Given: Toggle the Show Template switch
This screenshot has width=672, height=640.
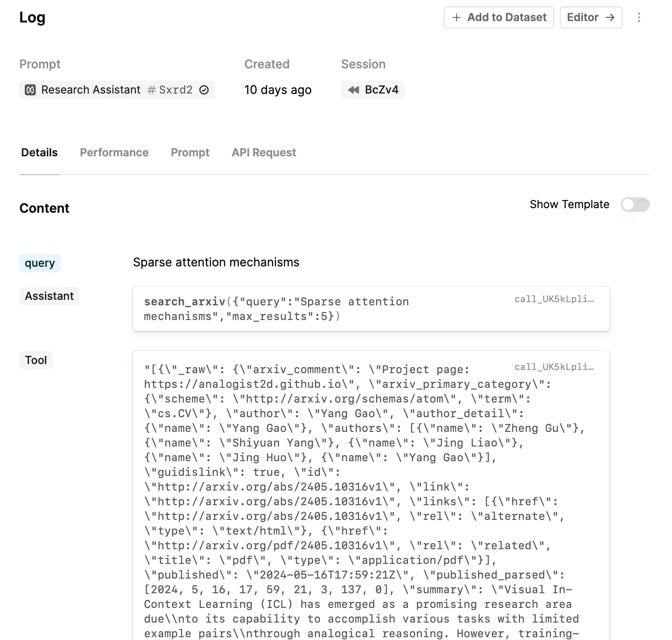Looking at the screenshot, I should coord(635,204).
